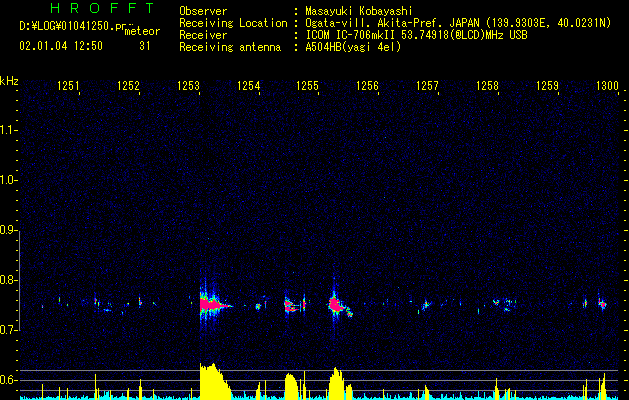The width and height of the screenshot is (629, 400).
Task: Click the tallest yellow power peak after 1253
Action: coord(213,381)
